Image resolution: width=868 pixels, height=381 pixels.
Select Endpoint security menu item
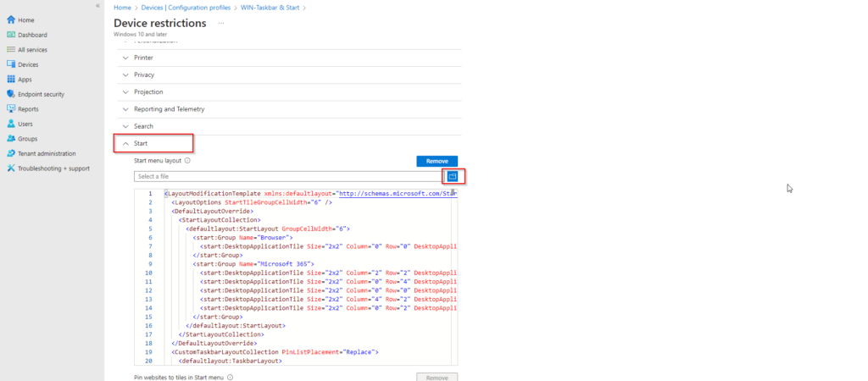click(x=41, y=95)
